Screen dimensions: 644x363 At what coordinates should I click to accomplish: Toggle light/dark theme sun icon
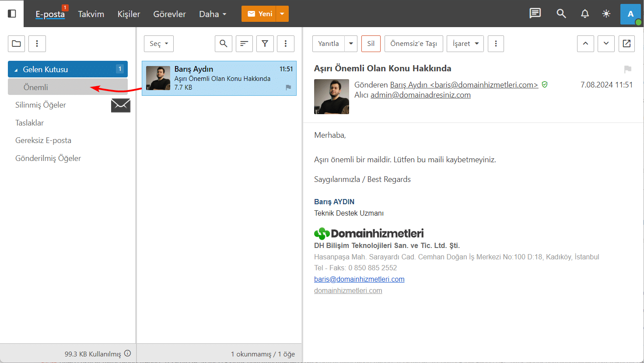point(606,14)
